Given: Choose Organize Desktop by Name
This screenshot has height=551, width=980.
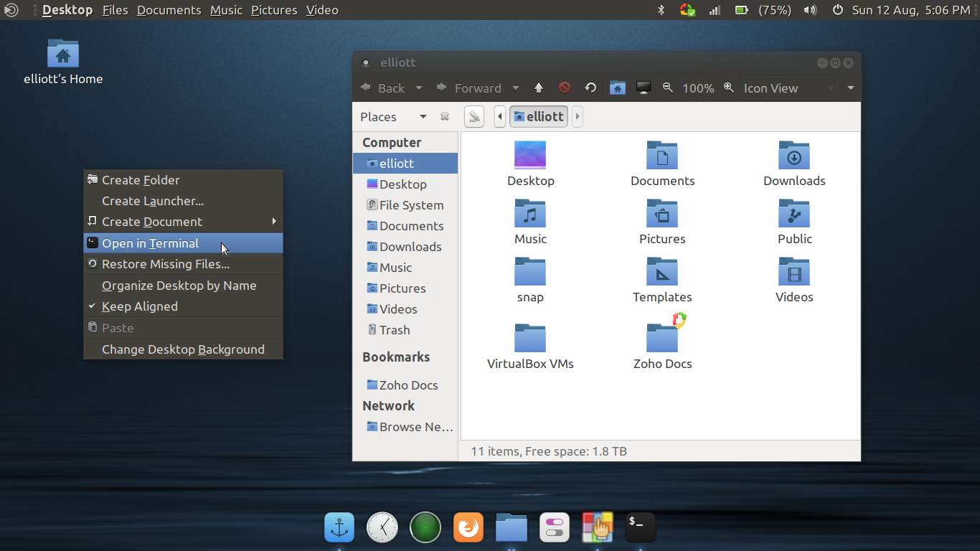Looking at the screenshot, I should pos(183,286).
